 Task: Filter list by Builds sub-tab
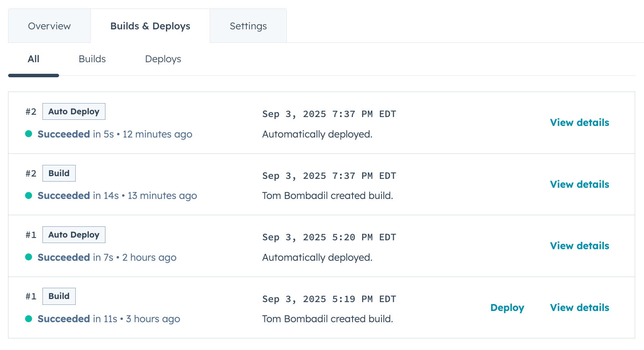[92, 59]
